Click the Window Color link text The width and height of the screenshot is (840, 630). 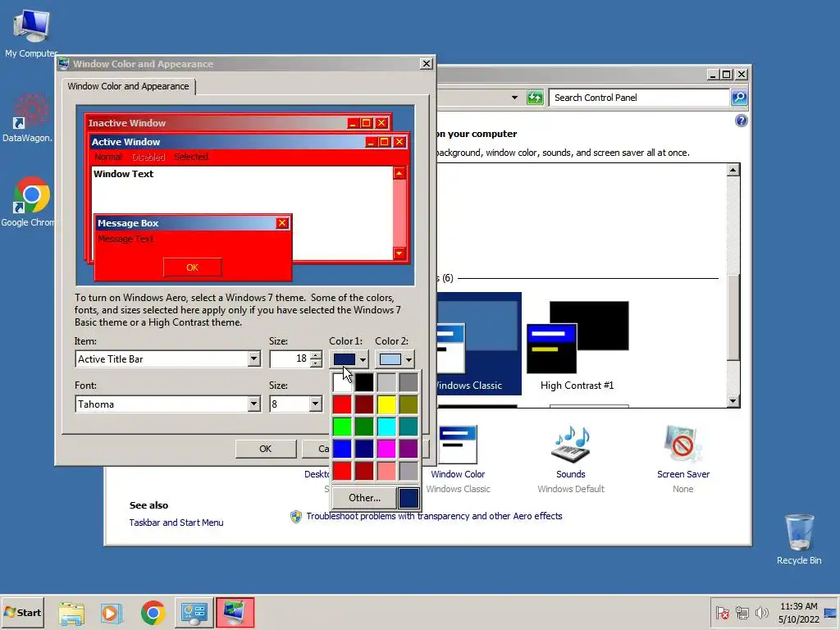pos(458,474)
